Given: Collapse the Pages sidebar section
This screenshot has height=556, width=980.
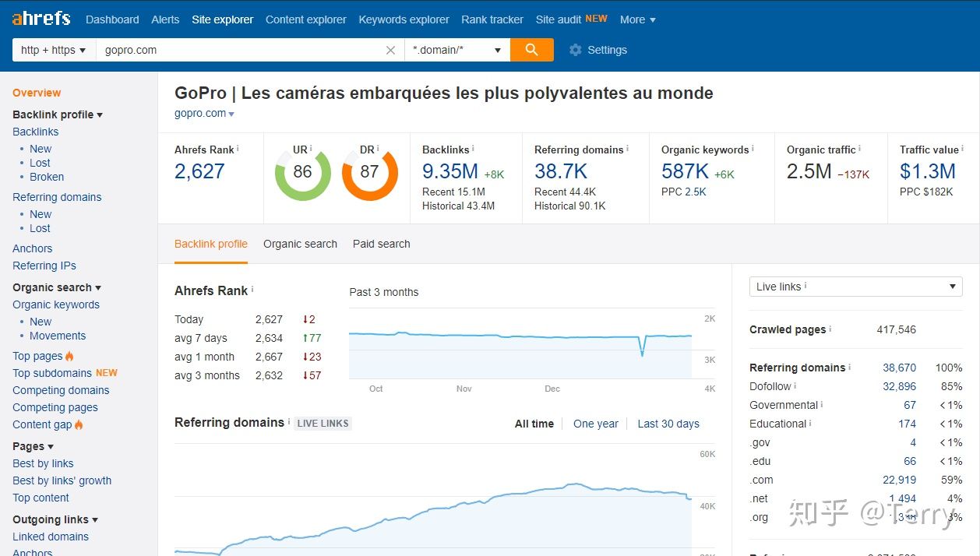Looking at the screenshot, I should pyautogui.click(x=51, y=447).
